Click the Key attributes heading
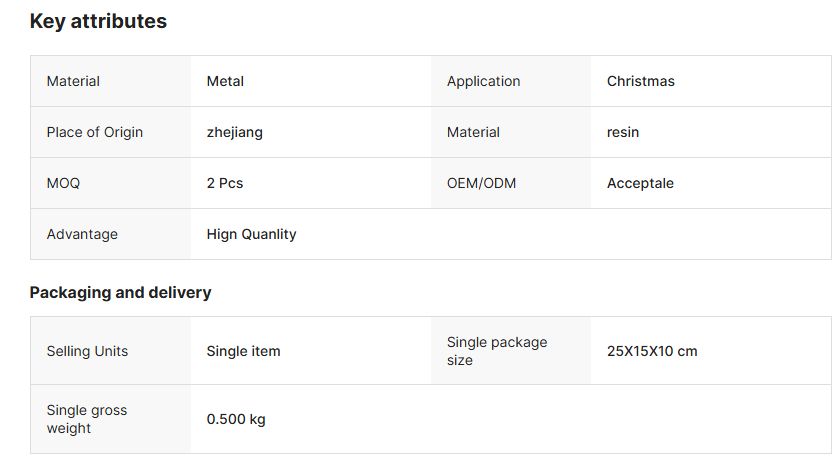The image size is (839, 469). [98, 21]
